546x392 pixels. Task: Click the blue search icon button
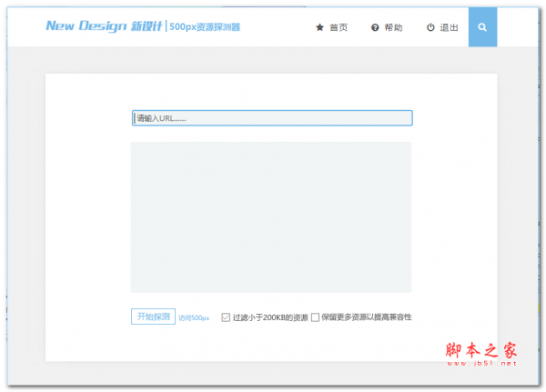click(x=482, y=27)
